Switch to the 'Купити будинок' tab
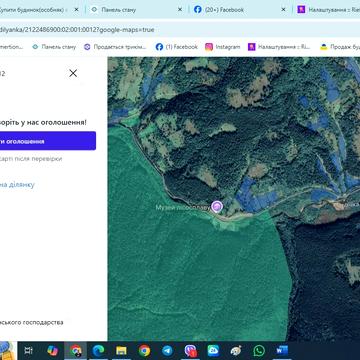The width and height of the screenshot is (360, 360). [x=33, y=10]
